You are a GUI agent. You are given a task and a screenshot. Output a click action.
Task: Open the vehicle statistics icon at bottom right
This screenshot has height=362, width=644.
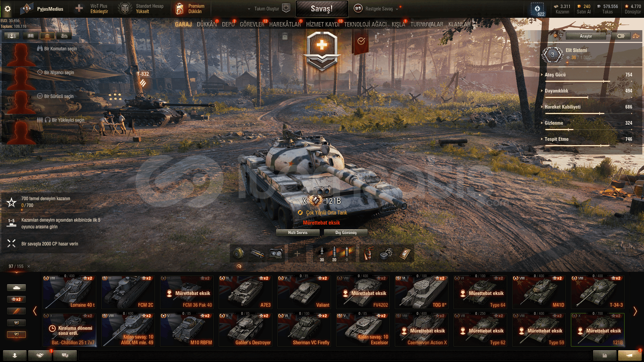[604, 355]
